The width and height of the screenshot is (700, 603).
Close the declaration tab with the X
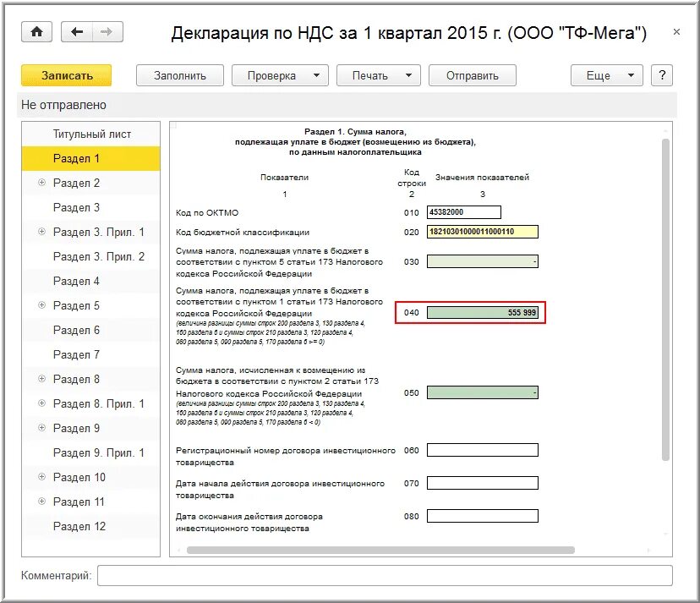click(676, 31)
